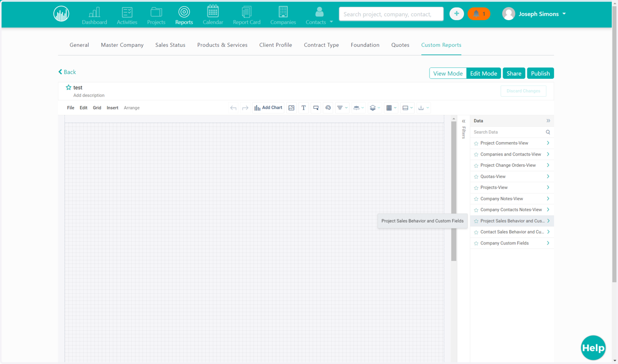Click the global search field
The width and height of the screenshot is (618, 364).
[391, 14]
